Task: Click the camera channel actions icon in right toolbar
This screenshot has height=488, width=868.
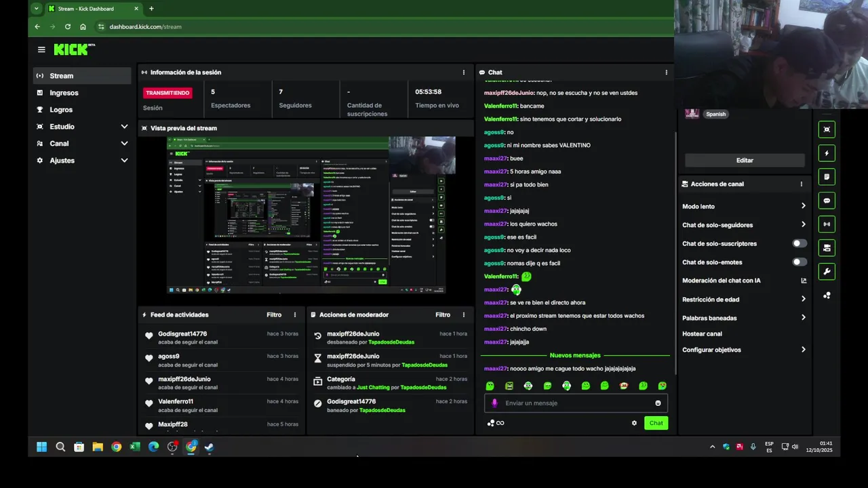Action: (x=827, y=248)
